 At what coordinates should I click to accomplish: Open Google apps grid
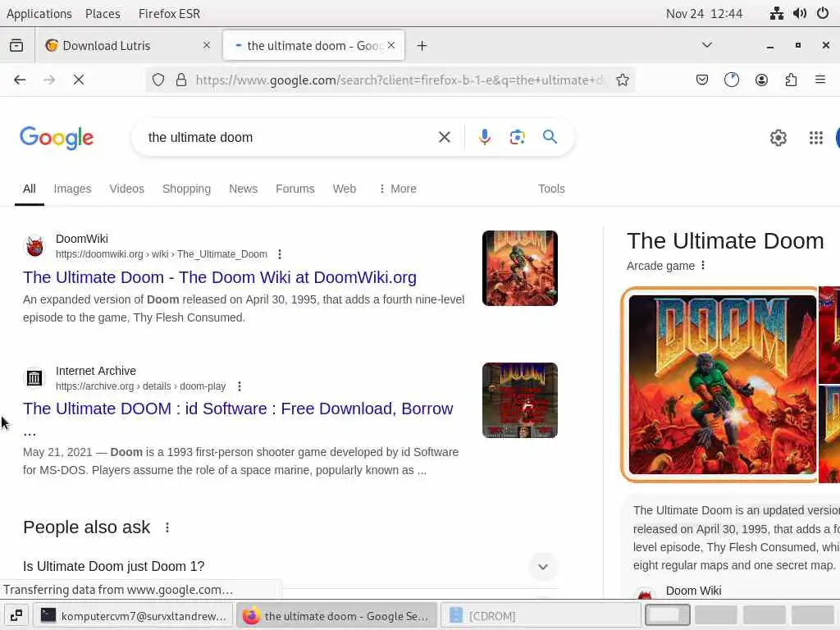pos(816,138)
